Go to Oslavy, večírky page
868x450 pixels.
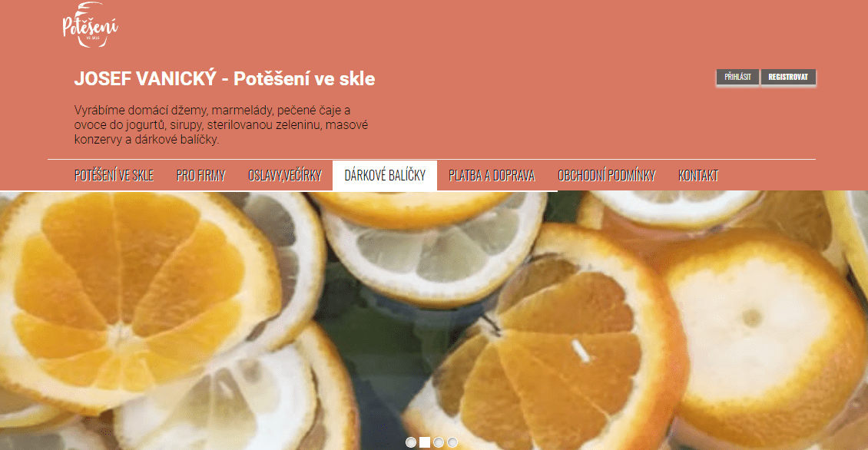(284, 175)
